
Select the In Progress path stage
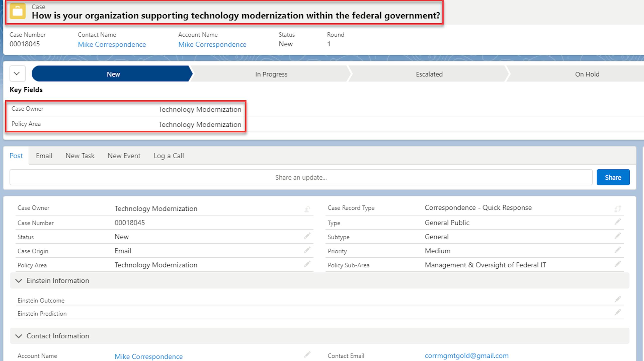click(x=271, y=74)
